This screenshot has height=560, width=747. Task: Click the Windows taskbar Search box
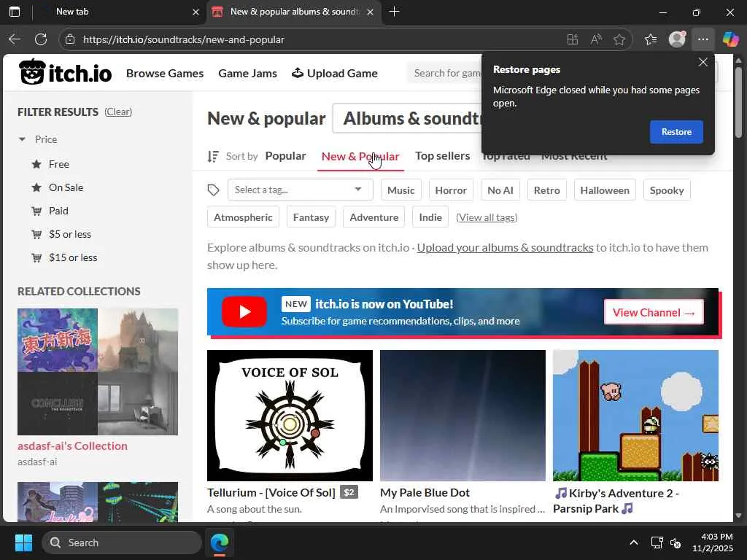coord(122,542)
